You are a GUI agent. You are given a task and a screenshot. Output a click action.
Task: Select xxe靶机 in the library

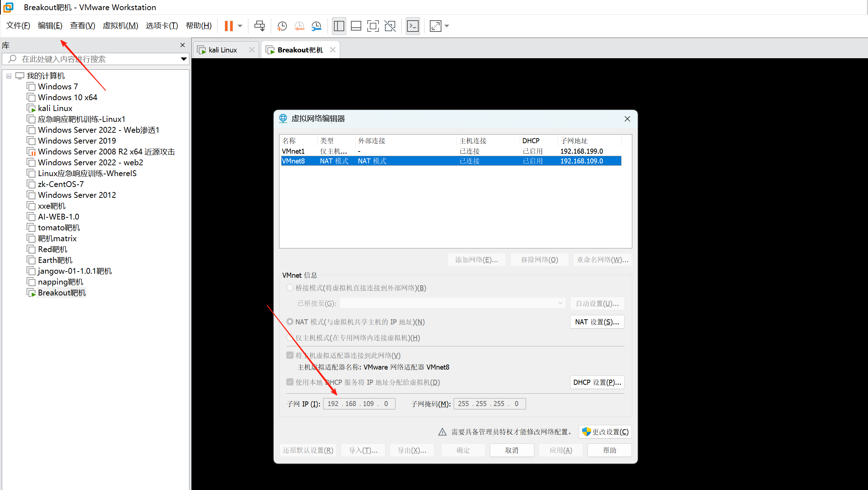coord(52,206)
